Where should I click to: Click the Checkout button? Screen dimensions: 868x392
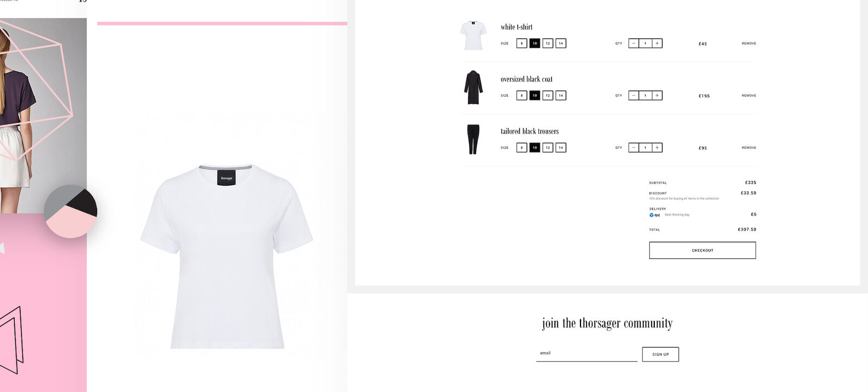[703, 250]
